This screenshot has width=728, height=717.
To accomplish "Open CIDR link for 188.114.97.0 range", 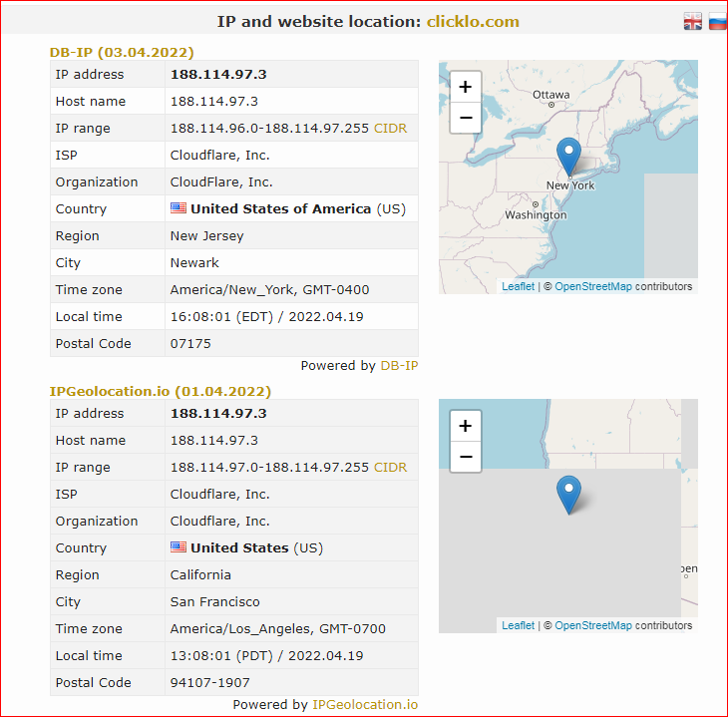I will pyautogui.click(x=391, y=467).
